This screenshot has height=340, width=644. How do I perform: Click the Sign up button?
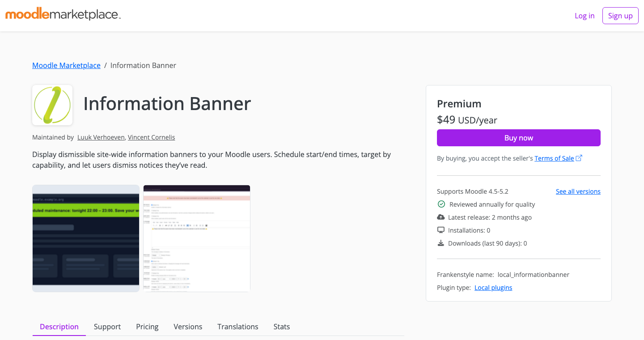(620, 16)
